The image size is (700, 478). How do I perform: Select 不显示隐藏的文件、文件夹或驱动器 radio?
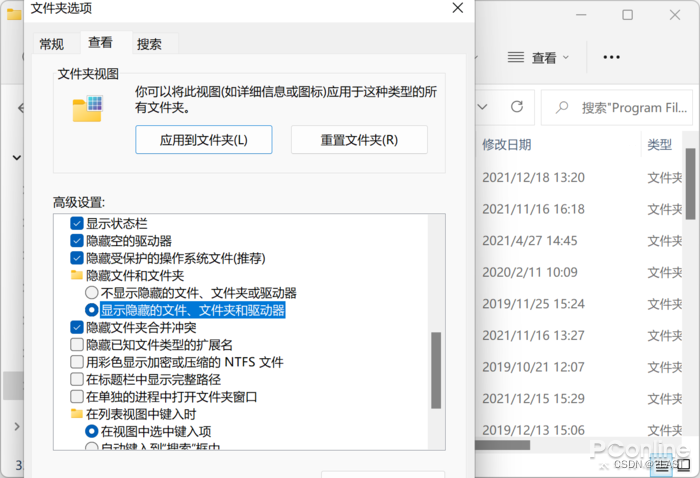[92, 293]
